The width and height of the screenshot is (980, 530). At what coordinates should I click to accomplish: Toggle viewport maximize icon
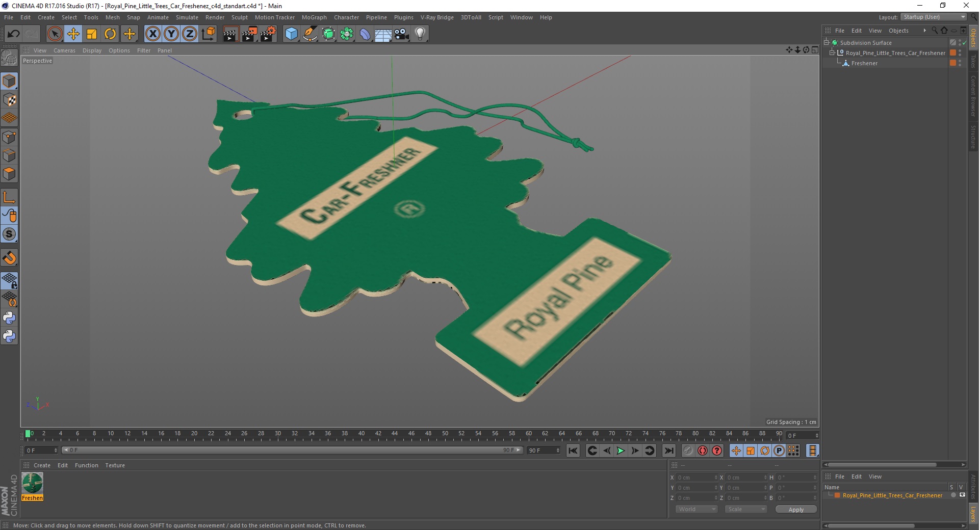click(x=815, y=50)
